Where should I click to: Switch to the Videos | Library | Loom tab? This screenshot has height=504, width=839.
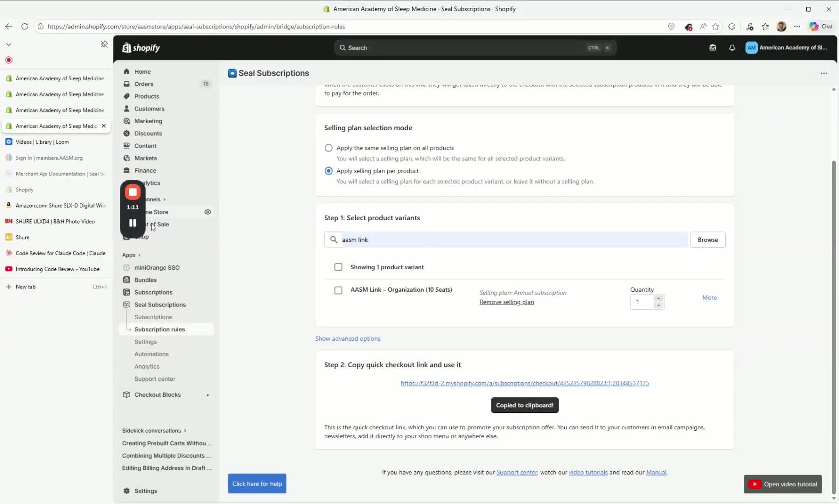click(56, 142)
